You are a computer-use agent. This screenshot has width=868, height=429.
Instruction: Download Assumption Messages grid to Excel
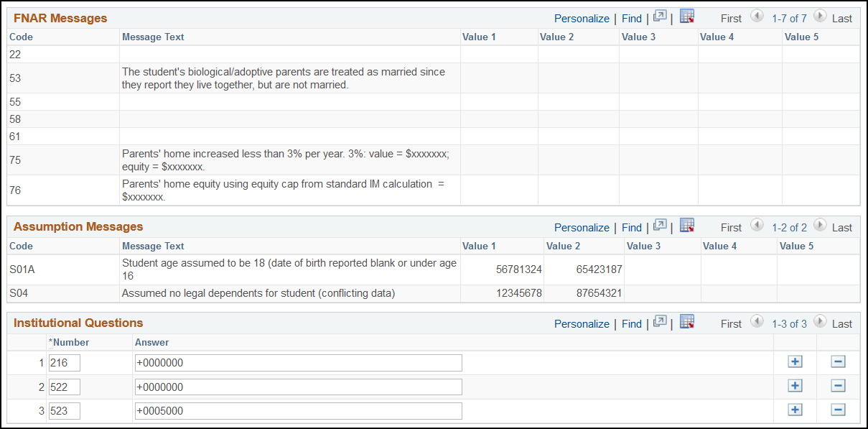tap(686, 227)
